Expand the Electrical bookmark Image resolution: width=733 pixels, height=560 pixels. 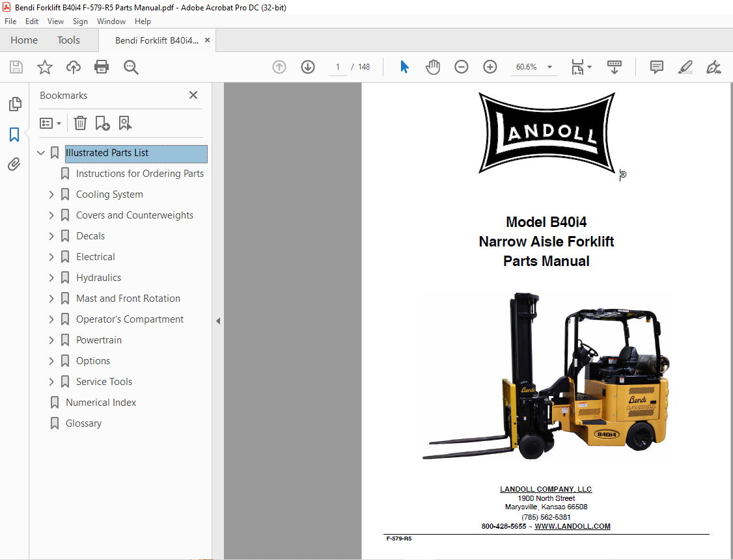51,257
